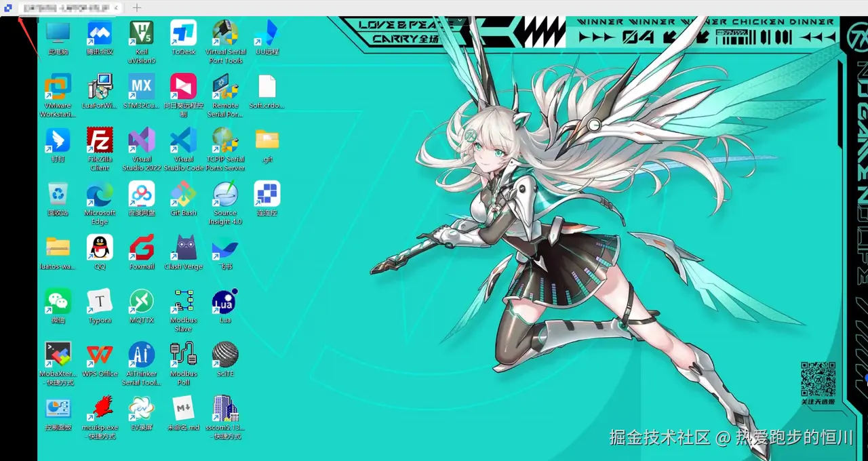Open Keil uVision5 from the desktop

(x=141, y=34)
